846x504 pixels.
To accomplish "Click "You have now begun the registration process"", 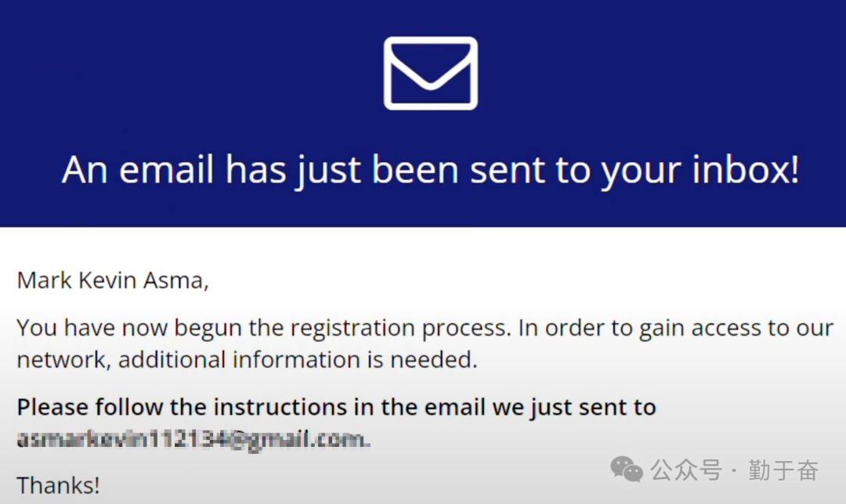I will tap(262, 327).
